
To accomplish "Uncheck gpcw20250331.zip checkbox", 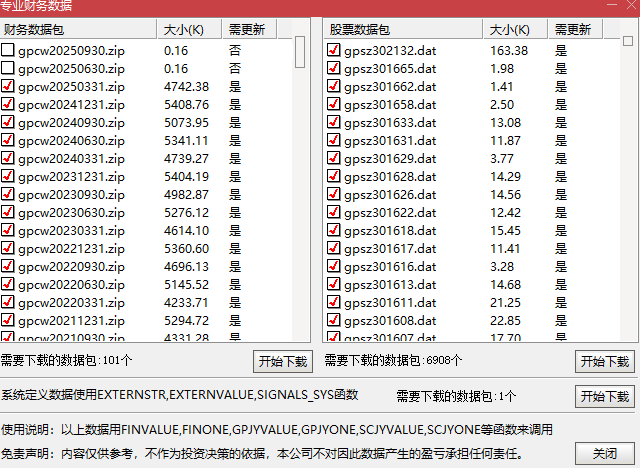I will 8,86.
